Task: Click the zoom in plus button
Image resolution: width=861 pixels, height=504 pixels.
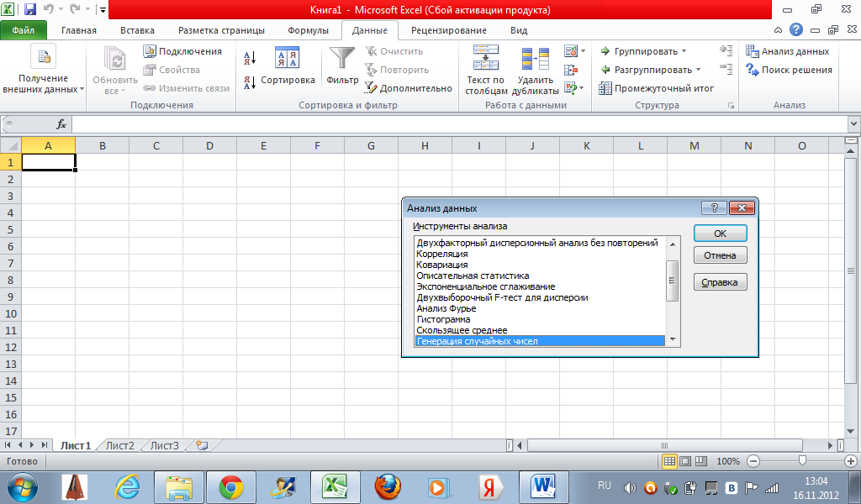Action: click(x=851, y=461)
